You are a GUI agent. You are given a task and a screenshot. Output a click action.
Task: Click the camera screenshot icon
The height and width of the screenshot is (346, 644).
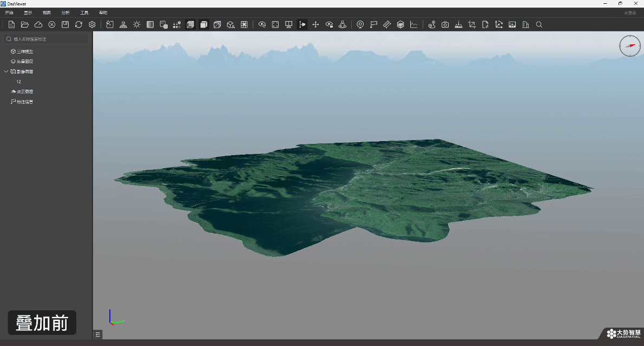[445, 25]
